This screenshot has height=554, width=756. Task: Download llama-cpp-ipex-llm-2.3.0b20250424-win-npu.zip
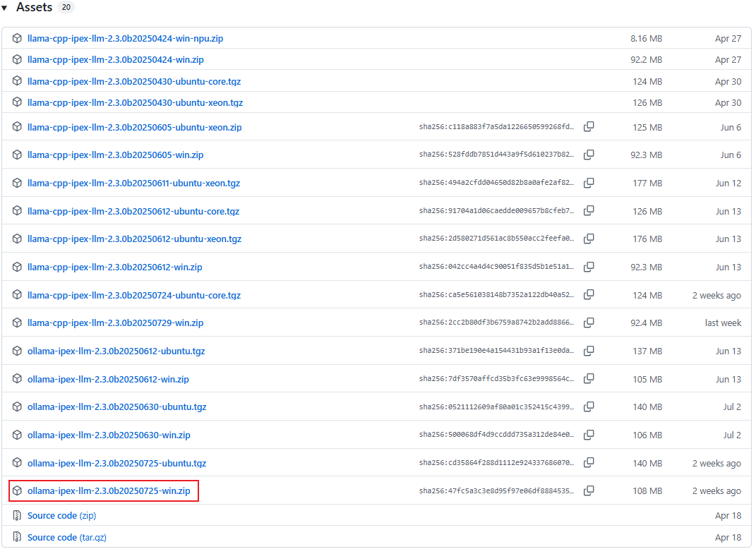(126, 39)
